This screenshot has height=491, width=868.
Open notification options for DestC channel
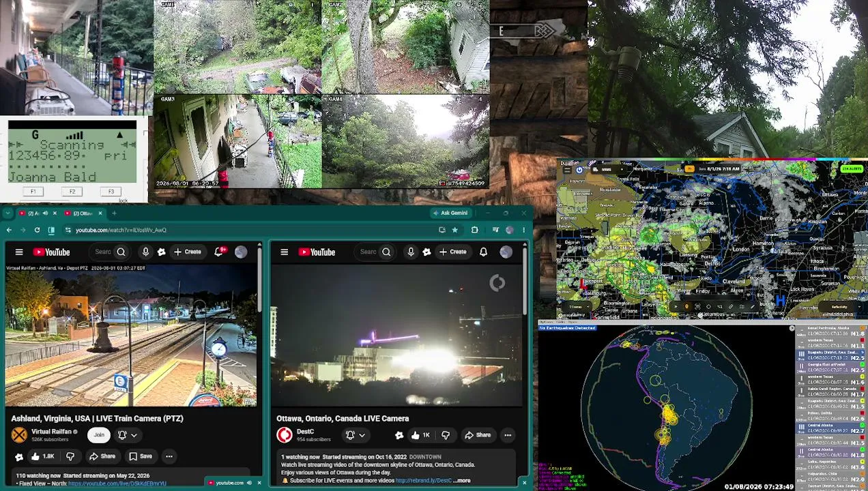(356, 435)
